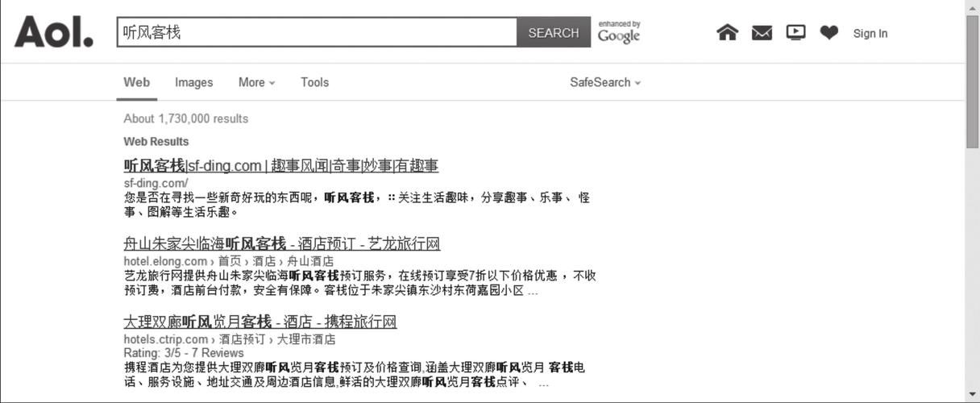Viewport: 980px width, 403px height.
Task: Focus the search box containing 听风客栈
Action: (x=317, y=32)
